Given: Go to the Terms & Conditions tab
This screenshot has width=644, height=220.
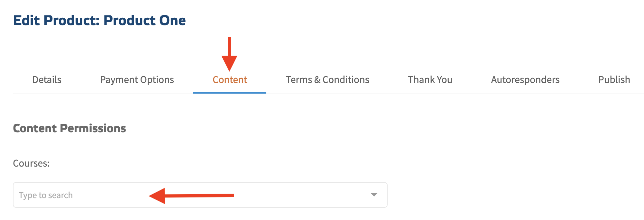Looking at the screenshot, I should (x=327, y=80).
